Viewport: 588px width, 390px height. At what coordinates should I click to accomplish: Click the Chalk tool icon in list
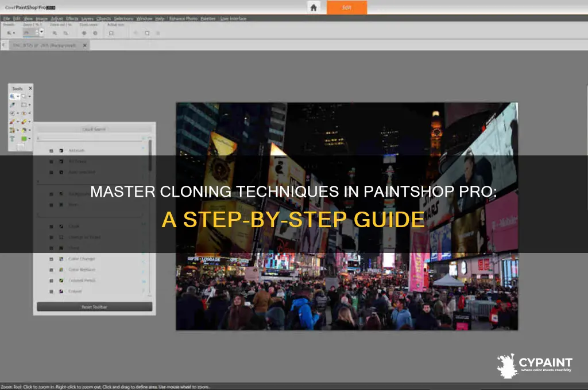(x=61, y=227)
